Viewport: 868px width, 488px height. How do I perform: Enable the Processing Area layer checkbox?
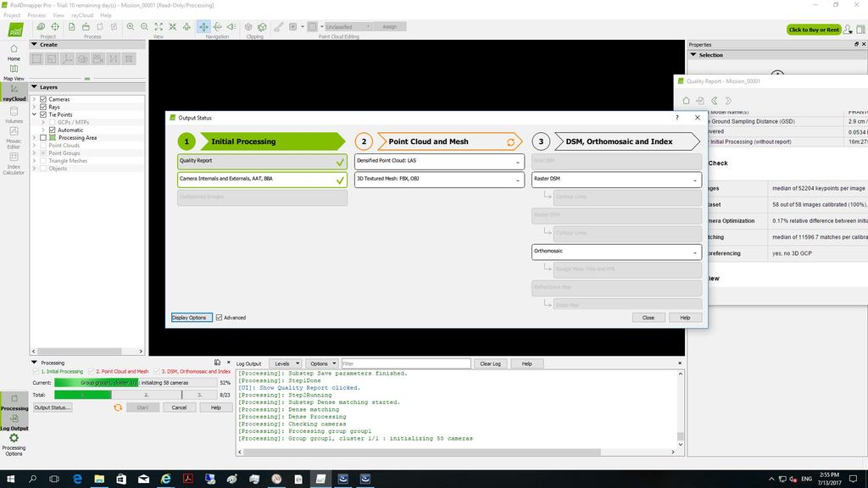click(x=43, y=138)
